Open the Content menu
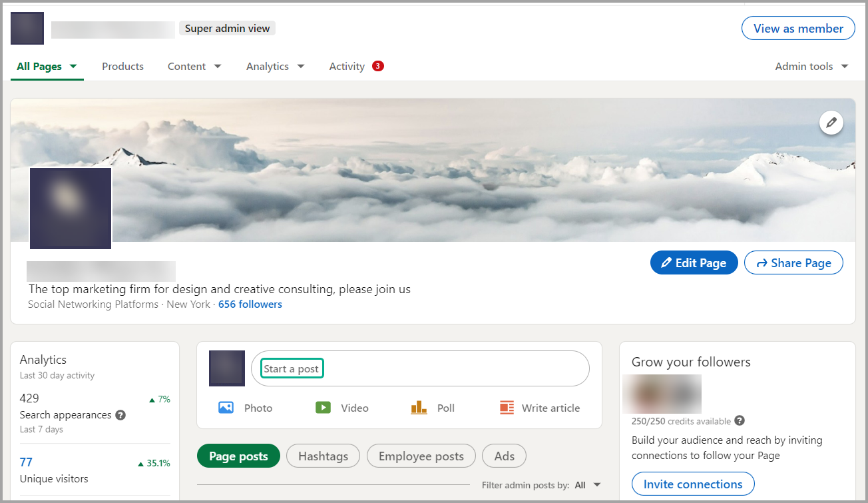868x503 pixels. [194, 66]
